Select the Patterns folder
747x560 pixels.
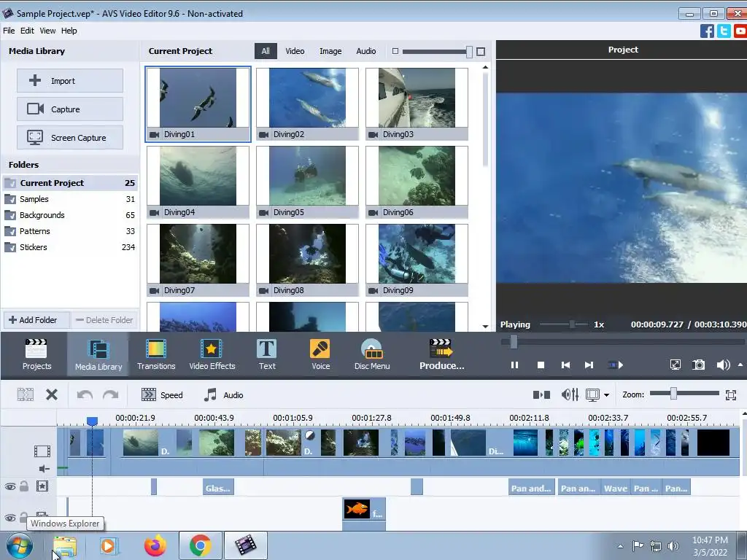(70, 231)
